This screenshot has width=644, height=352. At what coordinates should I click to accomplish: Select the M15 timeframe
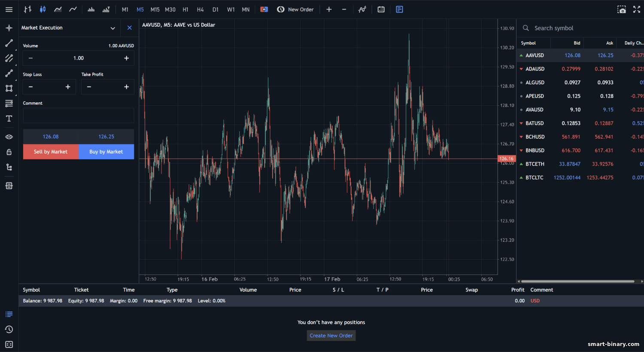tap(155, 9)
